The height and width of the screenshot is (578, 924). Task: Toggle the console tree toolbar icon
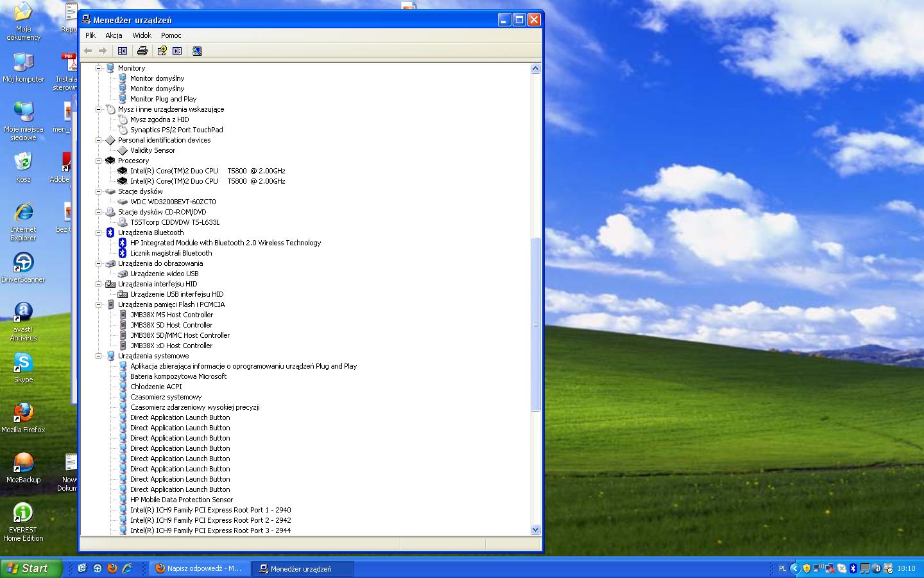tap(123, 51)
